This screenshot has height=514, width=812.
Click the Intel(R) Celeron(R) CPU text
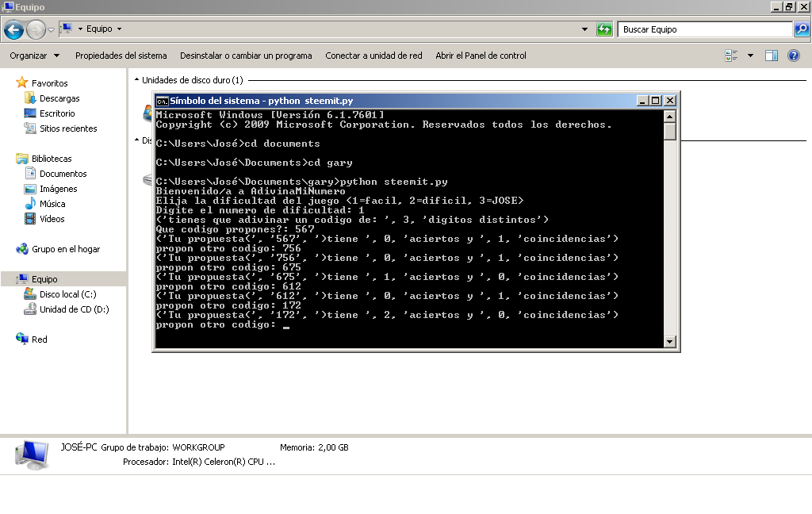coord(224,462)
